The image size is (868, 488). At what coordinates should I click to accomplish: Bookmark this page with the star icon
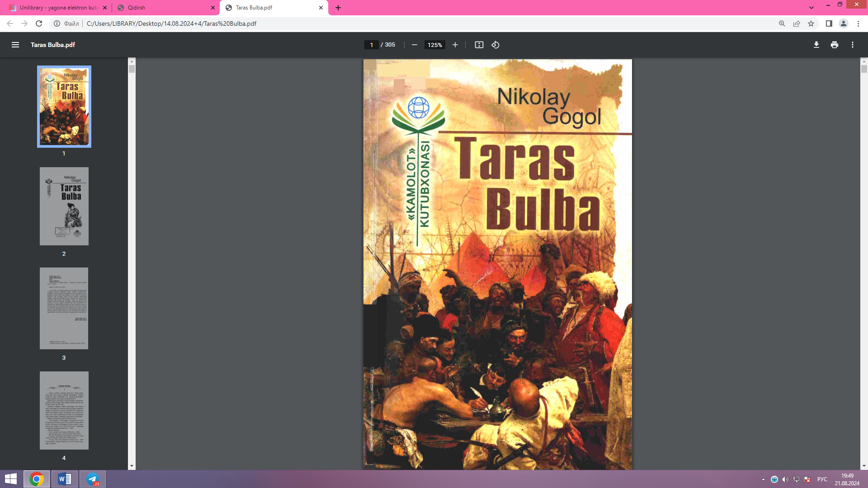(x=811, y=23)
